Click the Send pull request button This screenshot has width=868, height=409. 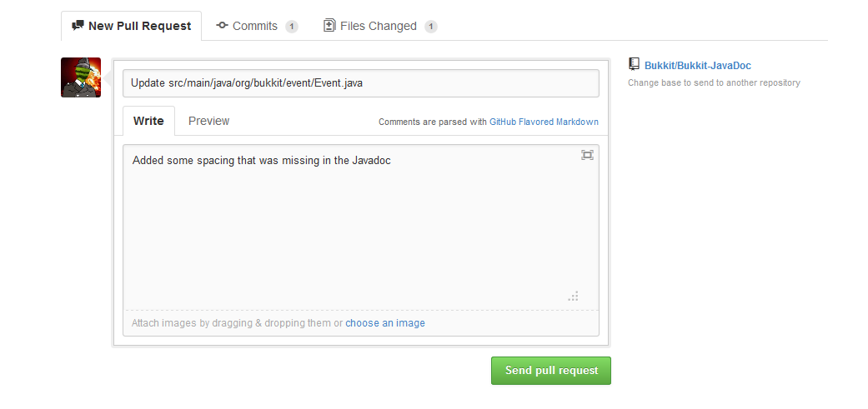pos(551,371)
